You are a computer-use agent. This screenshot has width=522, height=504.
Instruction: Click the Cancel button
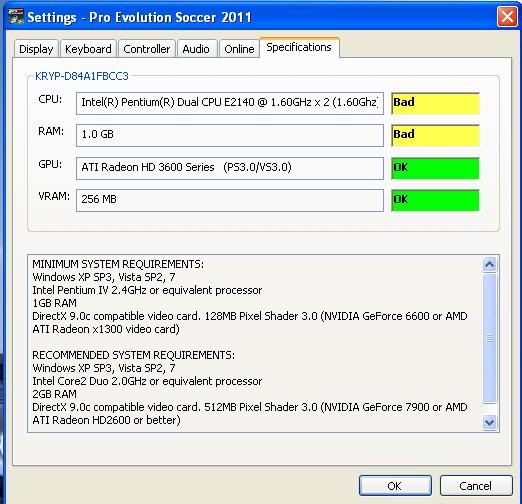(x=476, y=485)
